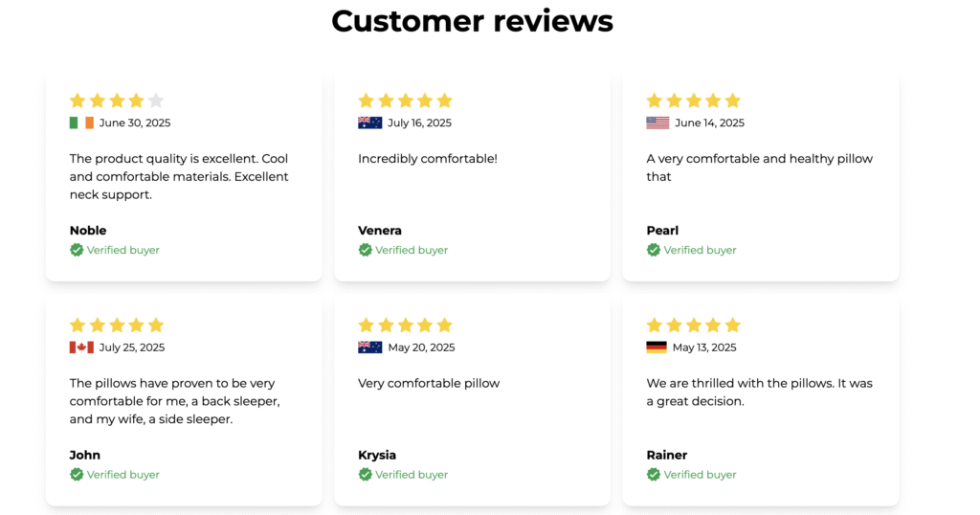Image resolution: width=980 pixels, height=515 pixels.
Task: Click the Australian flag on Krysia's review
Action: (x=369, y=347)
